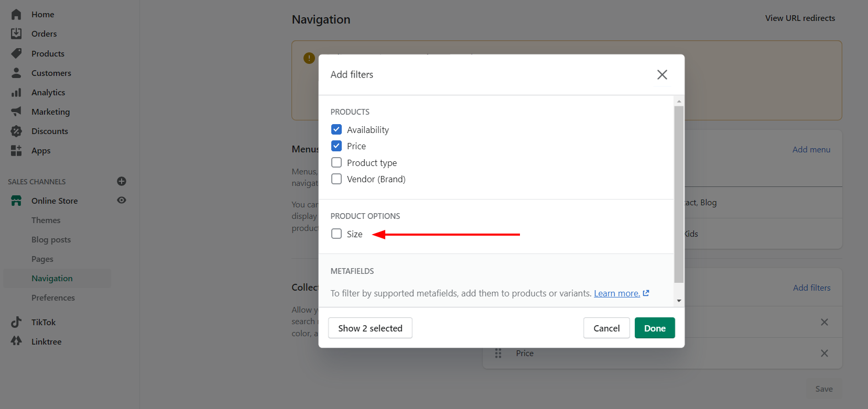Open Orders in sidebar
Screen dimensions: 868x409
(44, 34)
